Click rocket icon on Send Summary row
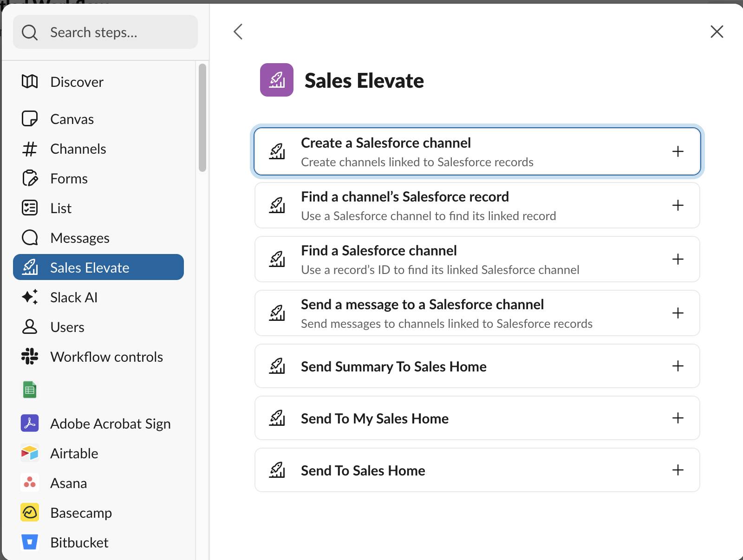 pyautogui.click(x=277, y=366)
